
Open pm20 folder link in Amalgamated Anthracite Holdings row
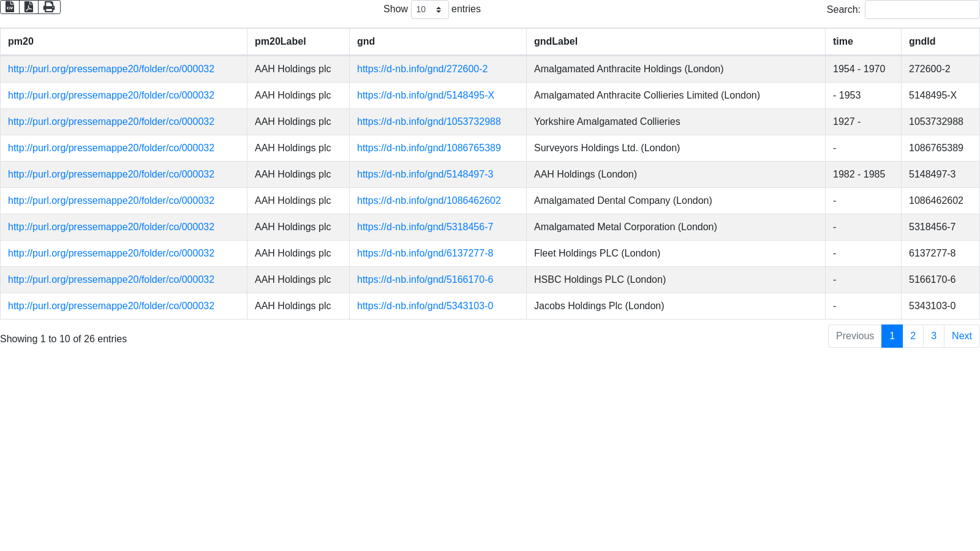click(x=111, y=69)
